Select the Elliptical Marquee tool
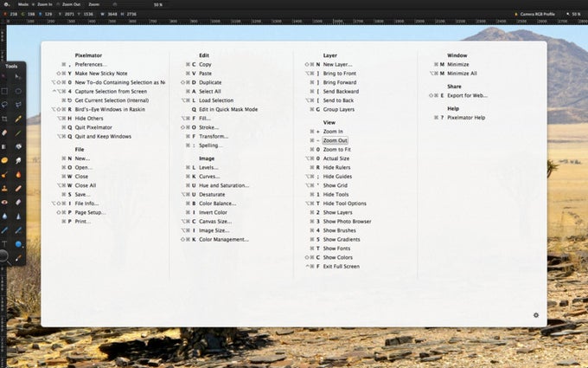Image resolution: width=588 pixels, height=368 pixels. click(x=18, y=91)
